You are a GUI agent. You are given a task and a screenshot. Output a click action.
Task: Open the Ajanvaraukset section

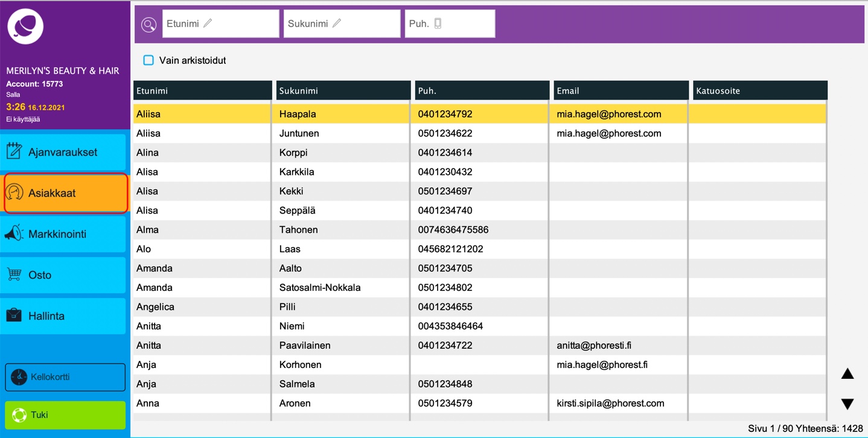(63, 152)
